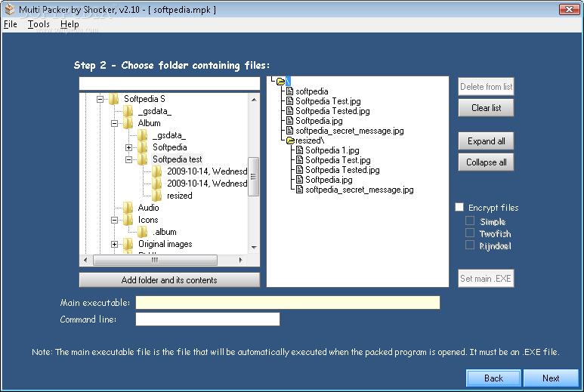Click the folder tree scroll down arrow

pyautogui.click(x=254, y=247)
